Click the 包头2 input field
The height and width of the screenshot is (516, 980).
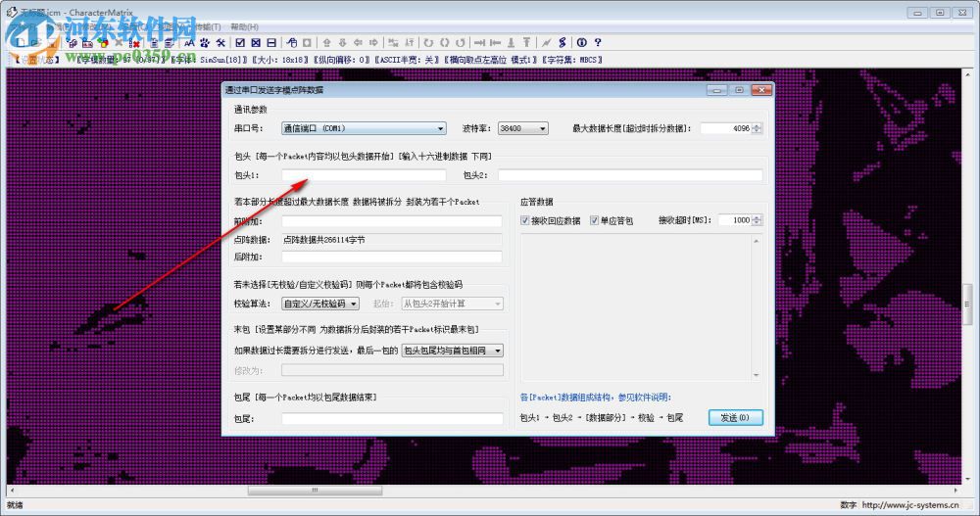[x=630, y=175]
